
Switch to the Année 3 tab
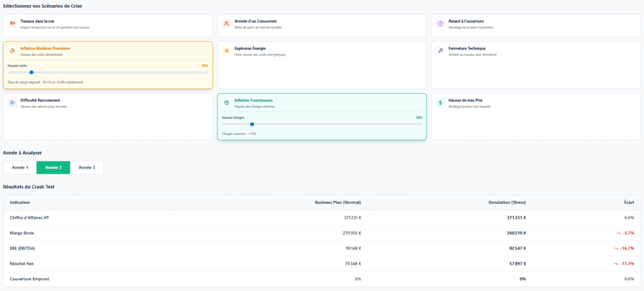[87, 168]
